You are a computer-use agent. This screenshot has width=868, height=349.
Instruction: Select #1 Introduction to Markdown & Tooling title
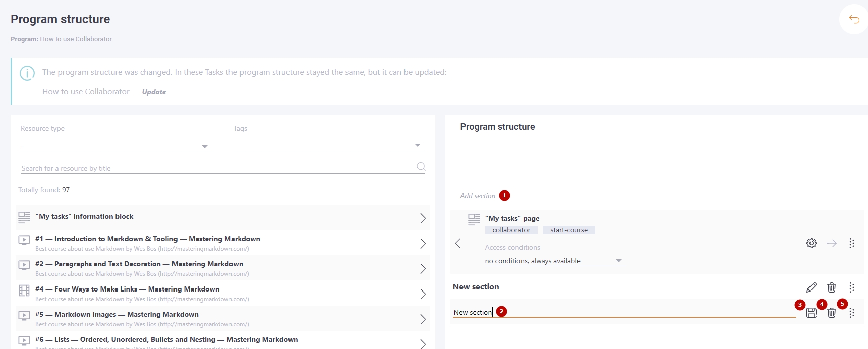tap(148, 239)
